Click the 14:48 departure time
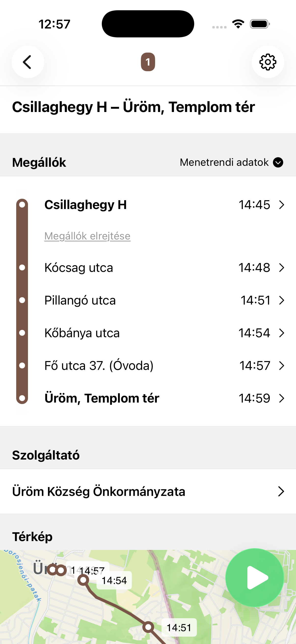Image resolution: width=296 pixels, height=644 pixels. [254, 267]
